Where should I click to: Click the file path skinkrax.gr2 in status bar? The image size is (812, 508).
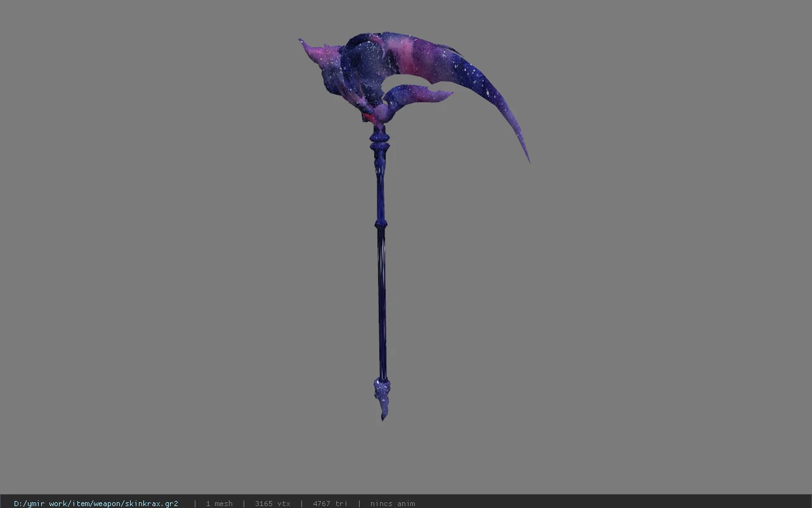[x=96, y=504]
